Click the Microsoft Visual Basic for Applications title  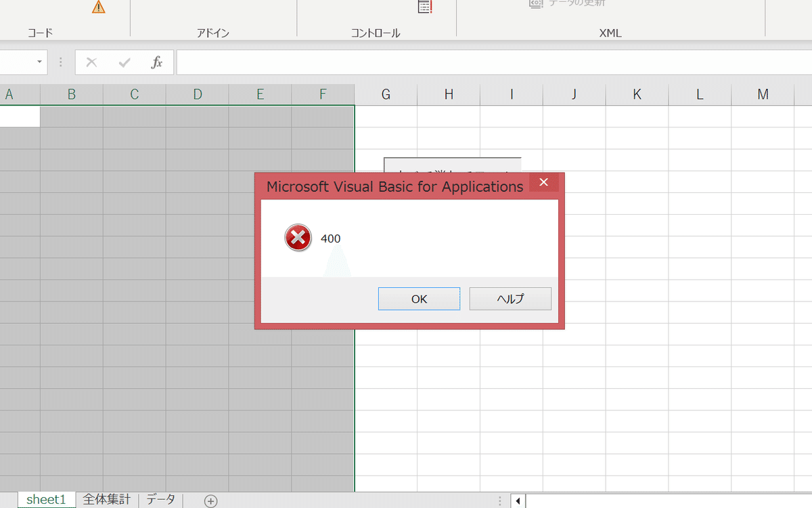point(394,186)
